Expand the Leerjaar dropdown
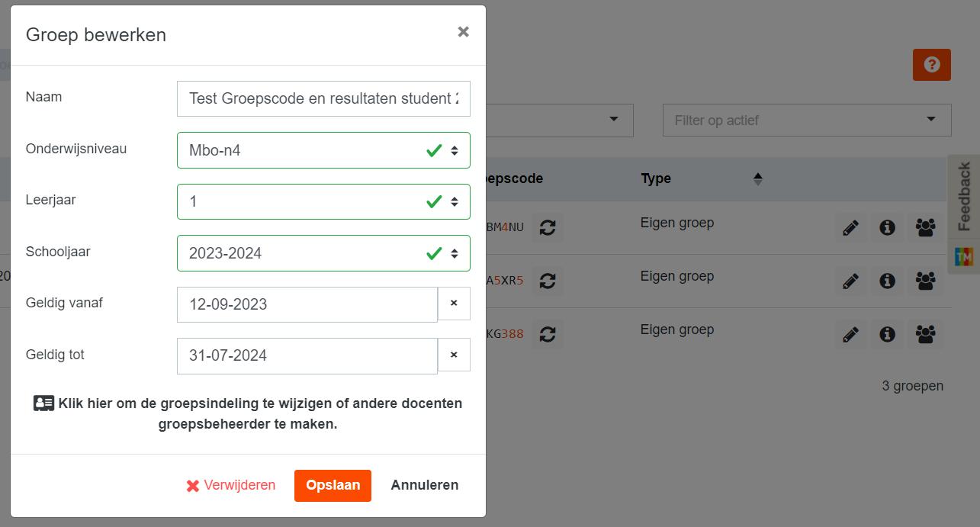This screenshot has width=980, height=527. click(x=323, y=202)
